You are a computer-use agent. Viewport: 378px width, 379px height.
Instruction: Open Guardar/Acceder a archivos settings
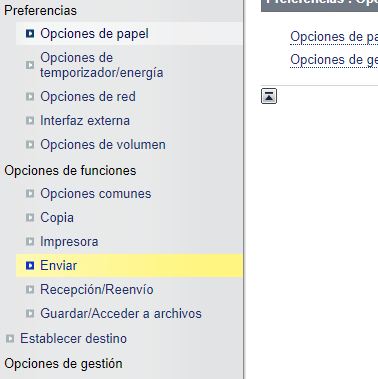(x=121, y=313)
